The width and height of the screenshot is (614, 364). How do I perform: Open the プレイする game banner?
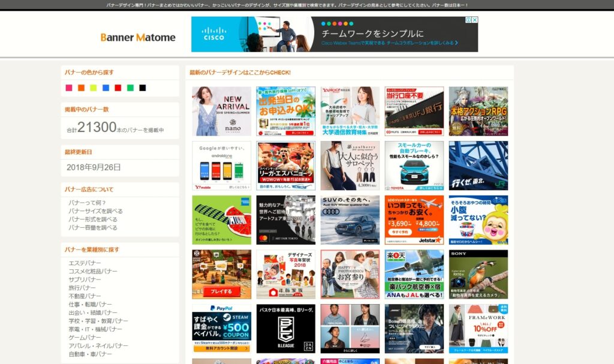(x=222, y=274)
